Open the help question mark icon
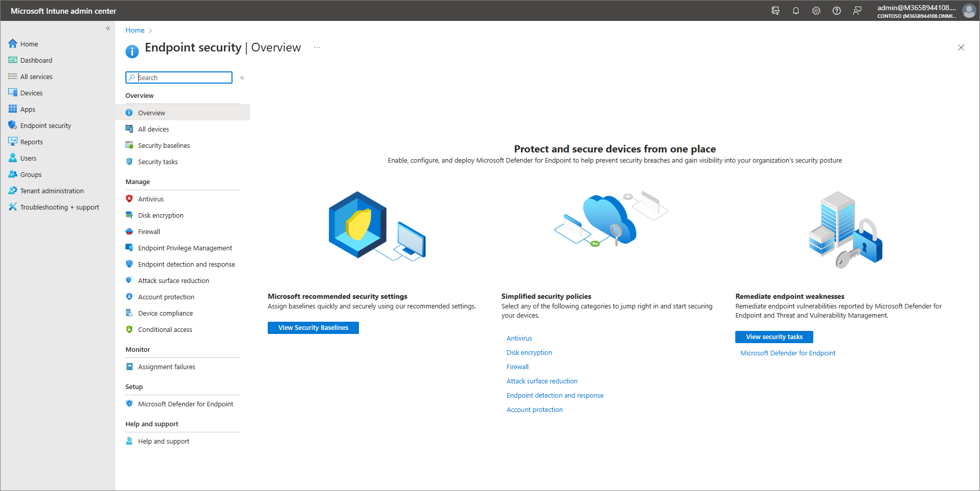This screenshot has width=980, height=491. [x=837, y=11]
